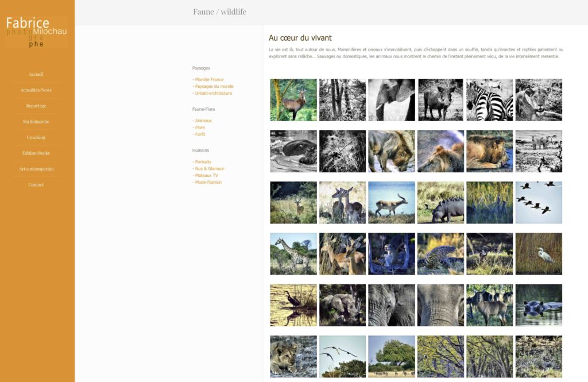Open the Paysages du monde link
The image size is (588, 382).
pyautogui.click(x=213, y=86)
